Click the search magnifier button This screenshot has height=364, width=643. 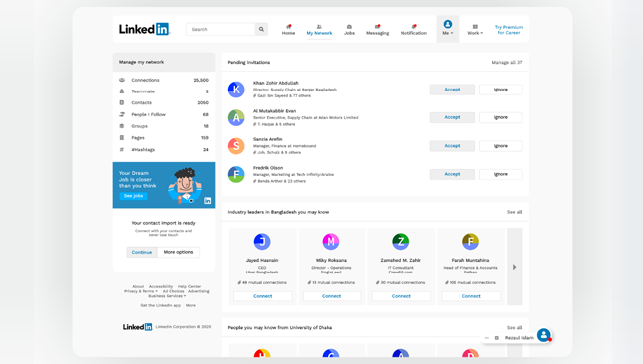point(261,29)
